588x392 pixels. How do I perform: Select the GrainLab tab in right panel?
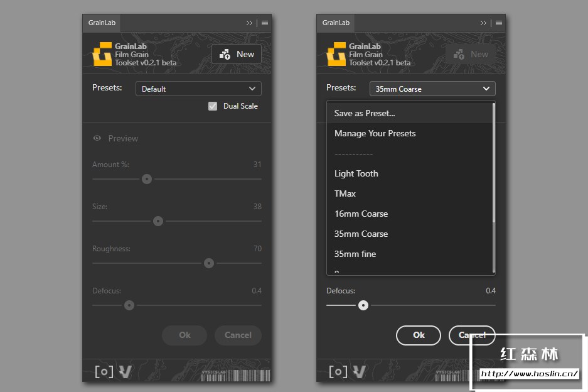click(336, 23)
